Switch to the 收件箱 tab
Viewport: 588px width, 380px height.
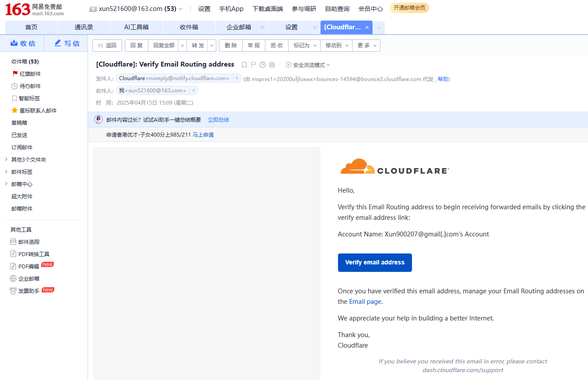pos(189,27)
